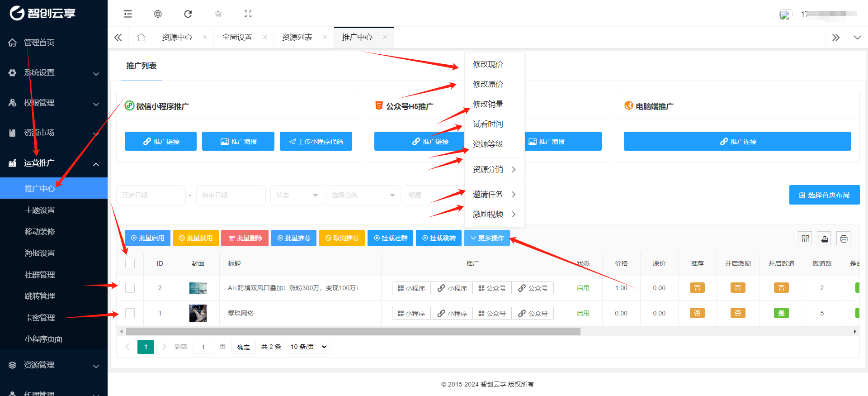
Task: Close the 资源中心 tab
Action: pyautogui.click(x=205, y=37)
